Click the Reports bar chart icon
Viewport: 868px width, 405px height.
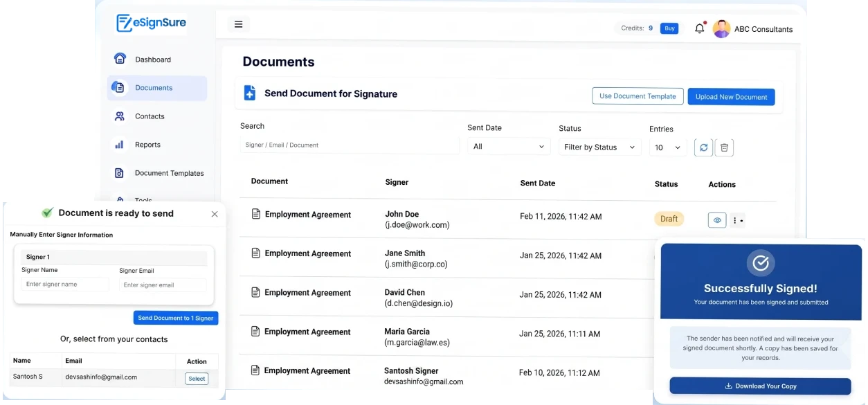pyautogui.click(x=119, y=145)
